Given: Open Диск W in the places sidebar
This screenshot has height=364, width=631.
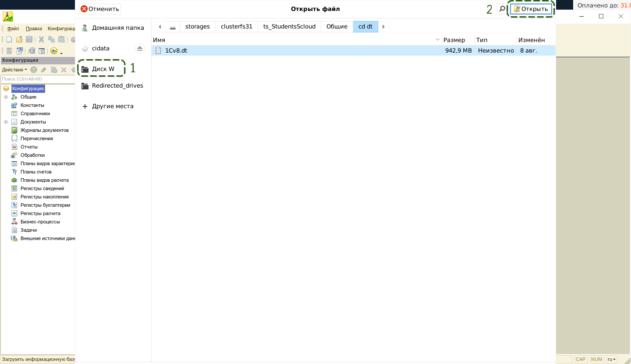Looking at the screenshot, I should [x=99, y=69].
